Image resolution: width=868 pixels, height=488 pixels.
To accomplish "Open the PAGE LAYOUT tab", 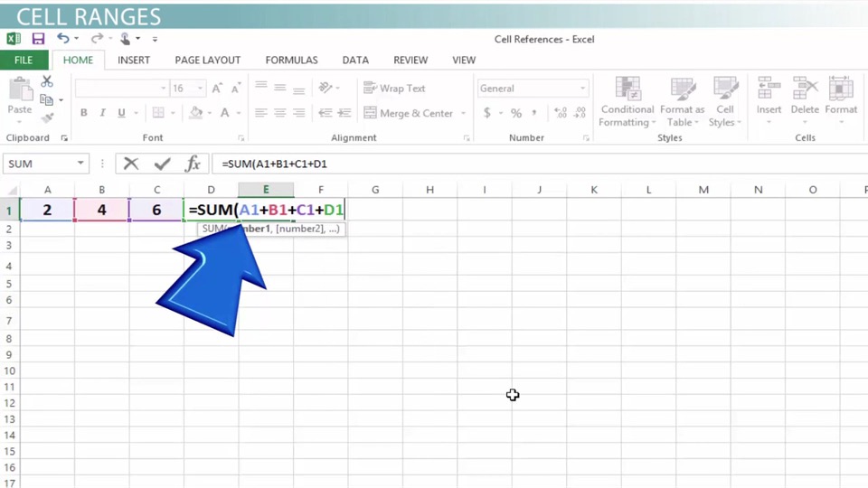I will (207, 60).
